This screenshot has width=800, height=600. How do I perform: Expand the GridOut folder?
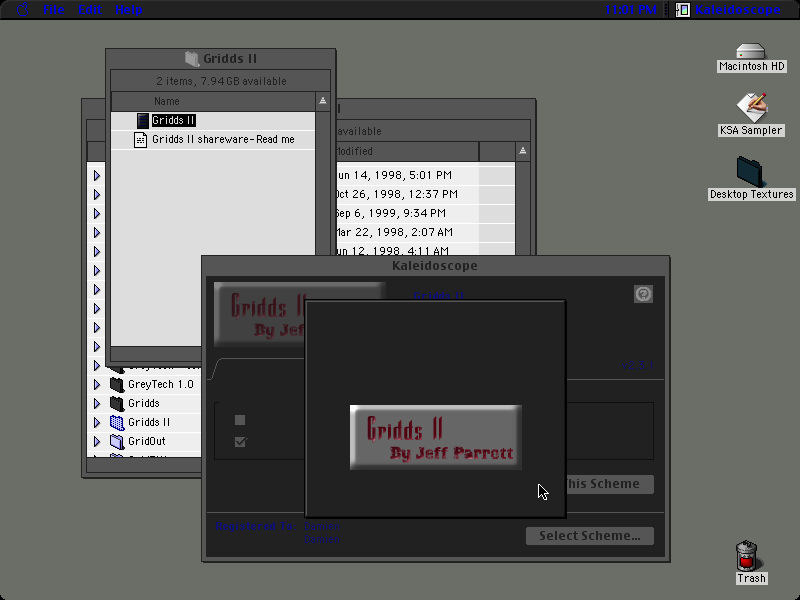[x=97, y=441]
